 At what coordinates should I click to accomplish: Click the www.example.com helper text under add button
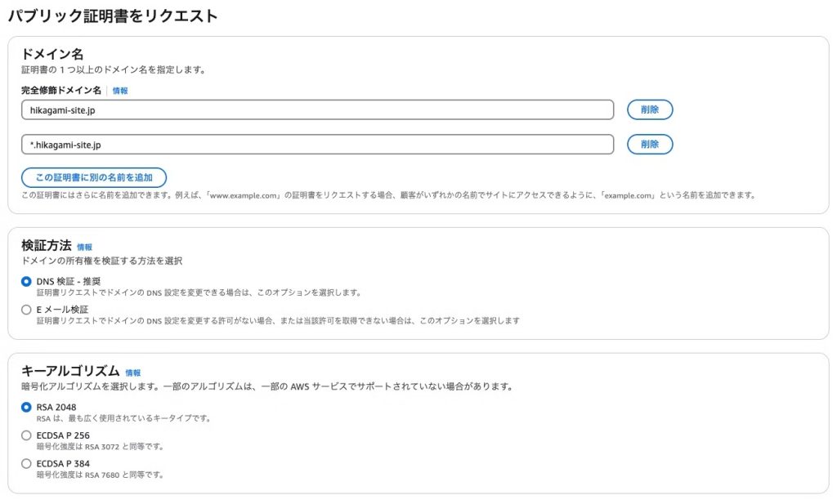[x=388, y=195]
